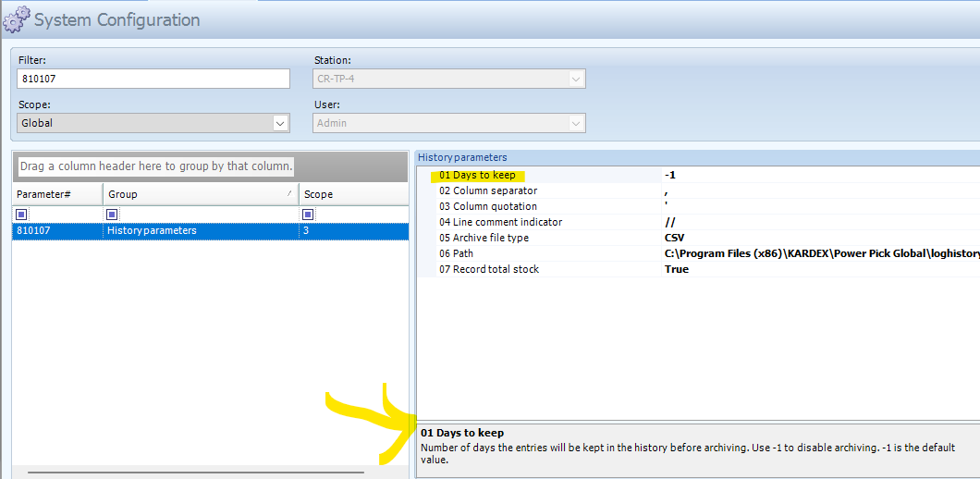Click the Filter field containing 810107
The width and height of the screenshot is (980, 479).
[153, 80]
